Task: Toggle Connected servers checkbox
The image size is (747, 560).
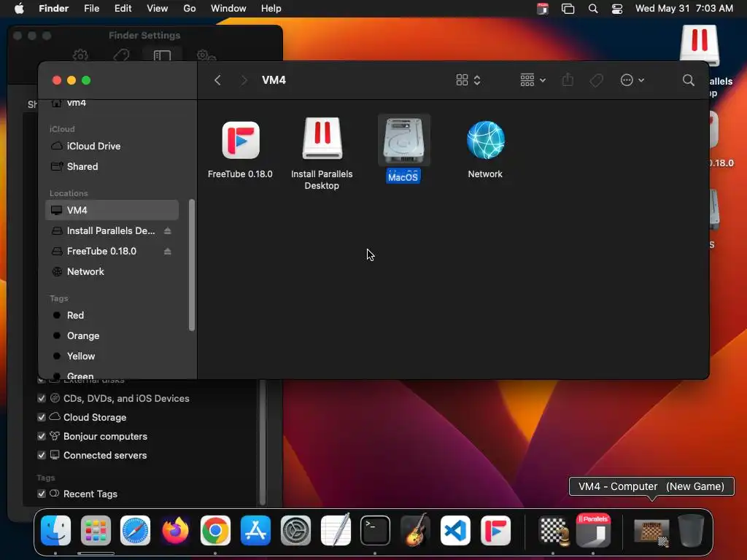Action: tap(42, 456)
